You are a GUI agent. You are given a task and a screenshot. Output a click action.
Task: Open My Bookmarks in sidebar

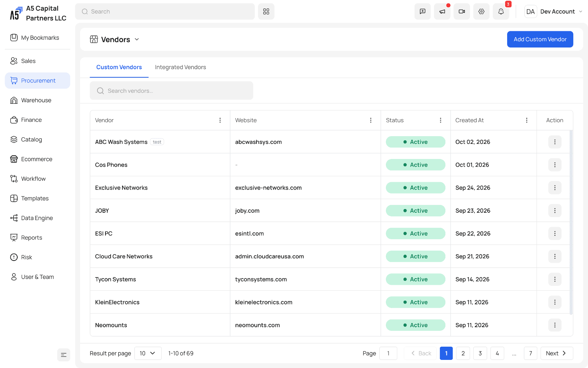pyautogui.click(x=37, y=38)
